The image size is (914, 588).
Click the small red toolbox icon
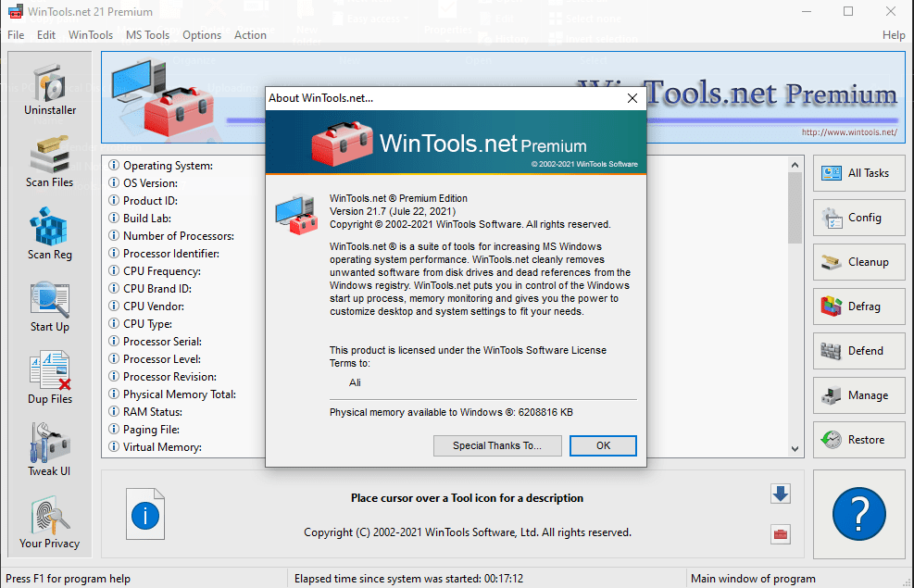(x=781, y=533)
